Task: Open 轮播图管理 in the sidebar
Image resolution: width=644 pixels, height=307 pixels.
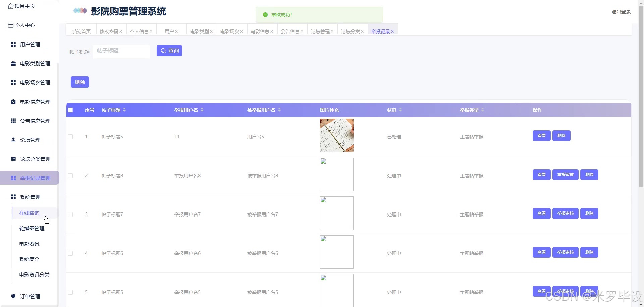Action: pyautogui.click(x=32, y=229)
